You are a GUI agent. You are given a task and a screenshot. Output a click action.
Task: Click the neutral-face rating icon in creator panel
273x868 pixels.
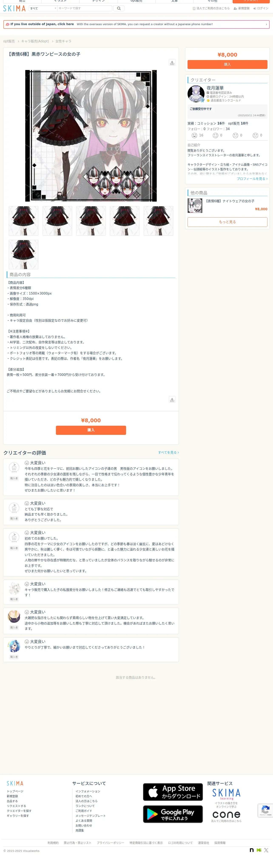[235, 135]
